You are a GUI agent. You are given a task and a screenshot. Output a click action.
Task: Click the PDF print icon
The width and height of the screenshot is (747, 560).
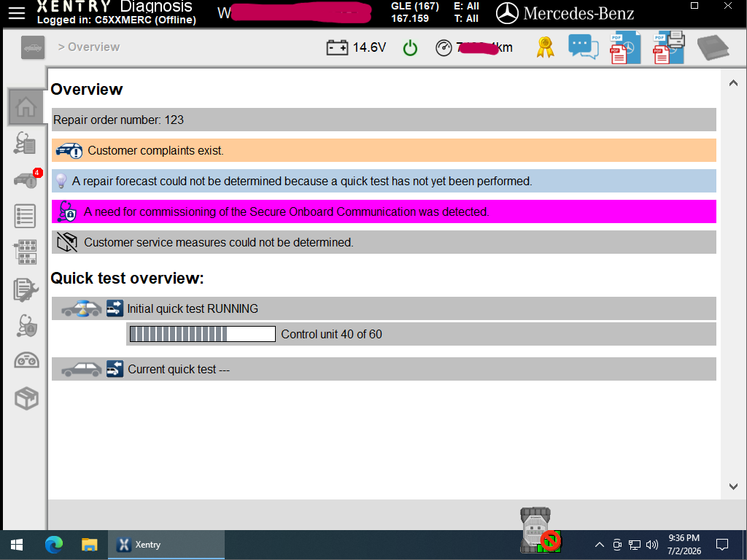[x=668, y=47]
